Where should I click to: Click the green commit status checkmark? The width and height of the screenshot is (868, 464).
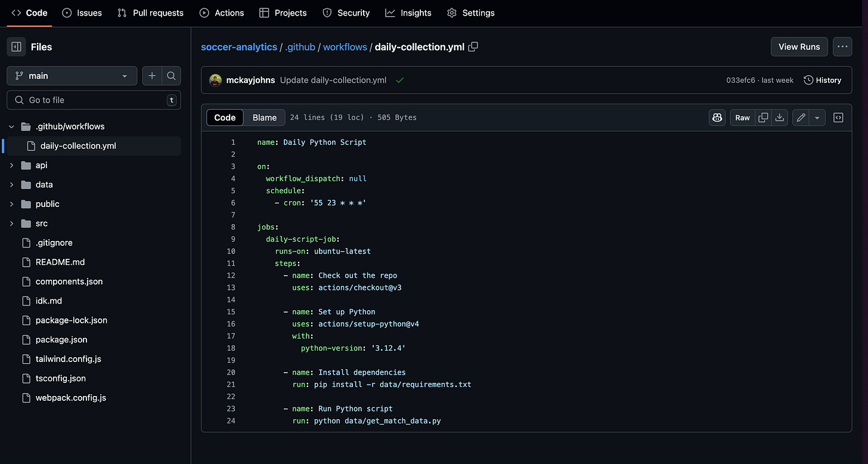point(399,80)
